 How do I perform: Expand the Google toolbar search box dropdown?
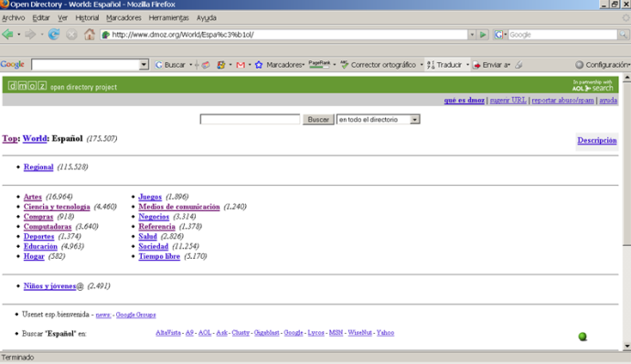click(x=144, y=65)
